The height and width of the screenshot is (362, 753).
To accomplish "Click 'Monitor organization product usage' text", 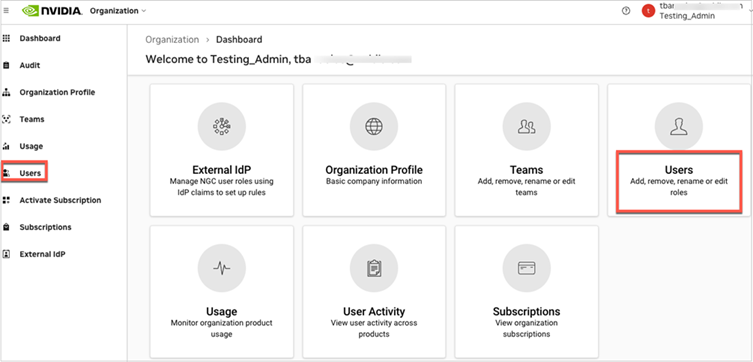I will click(222, 328).
